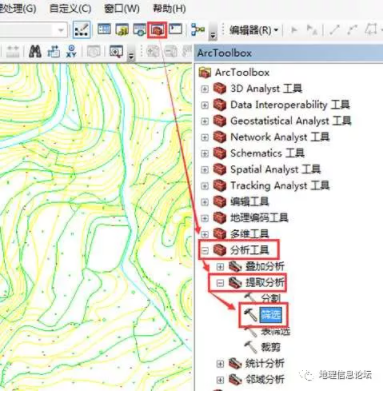384x396 pixels.
Task: Open the 窗口(W) menu
Action: 122,8
